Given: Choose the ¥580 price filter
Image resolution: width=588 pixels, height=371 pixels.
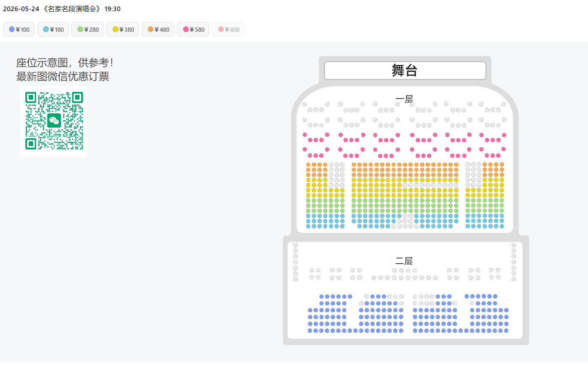Looking at the screenshot, I should pyautogui.click(x=193, y=30).
